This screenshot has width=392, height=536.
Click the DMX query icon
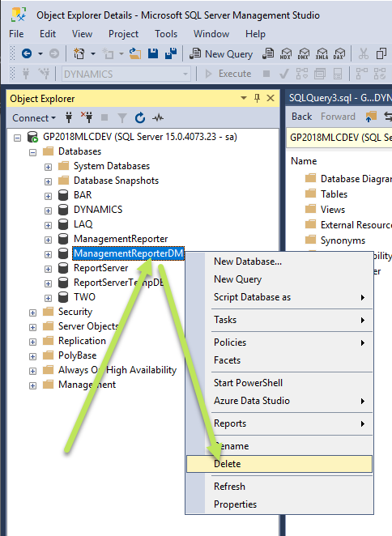pos(304,53)
